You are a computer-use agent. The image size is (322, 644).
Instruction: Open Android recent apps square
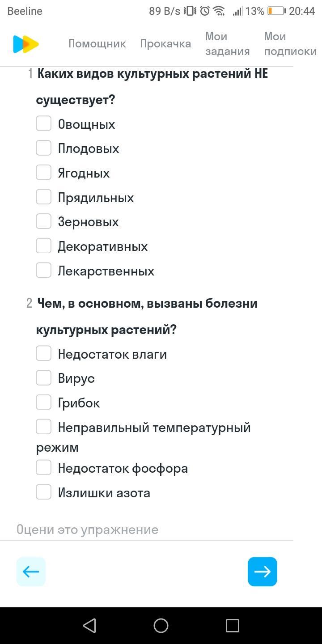tap(232, 625)
